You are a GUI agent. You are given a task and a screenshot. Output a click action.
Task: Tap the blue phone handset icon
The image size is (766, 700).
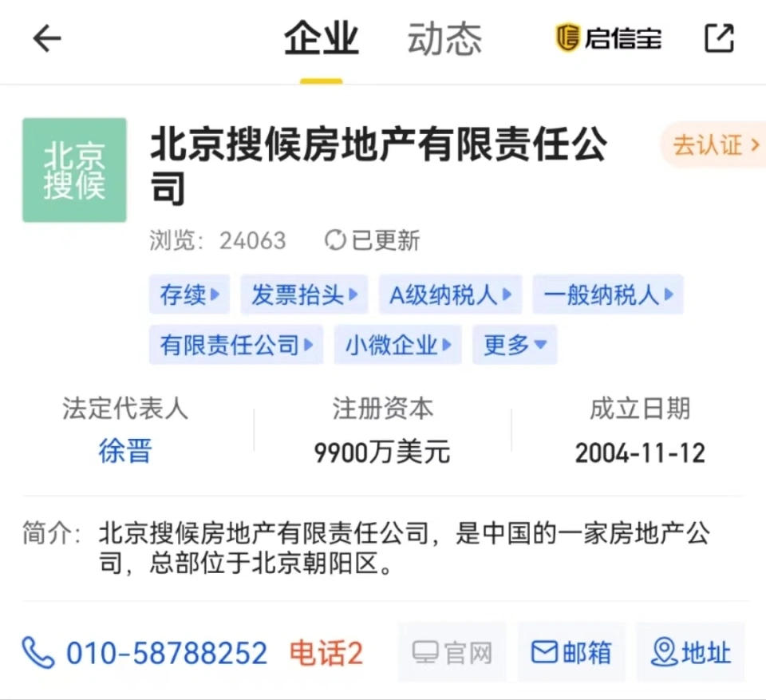pos(38,653)
